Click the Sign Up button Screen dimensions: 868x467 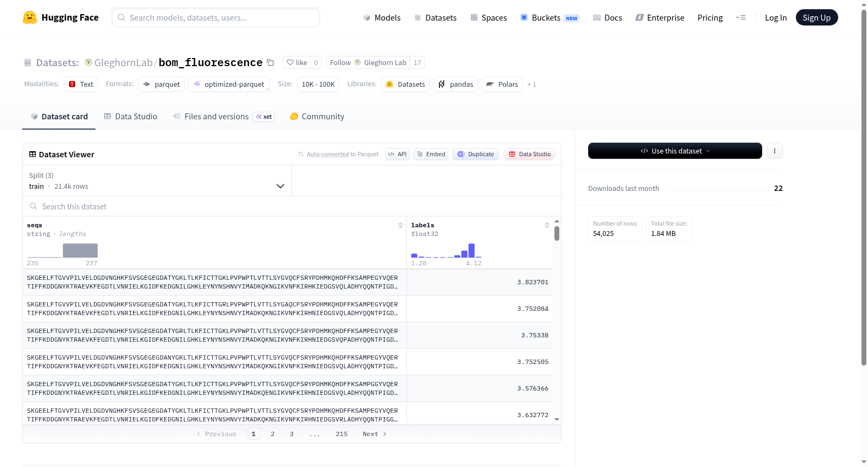click(x=816, y=17)
